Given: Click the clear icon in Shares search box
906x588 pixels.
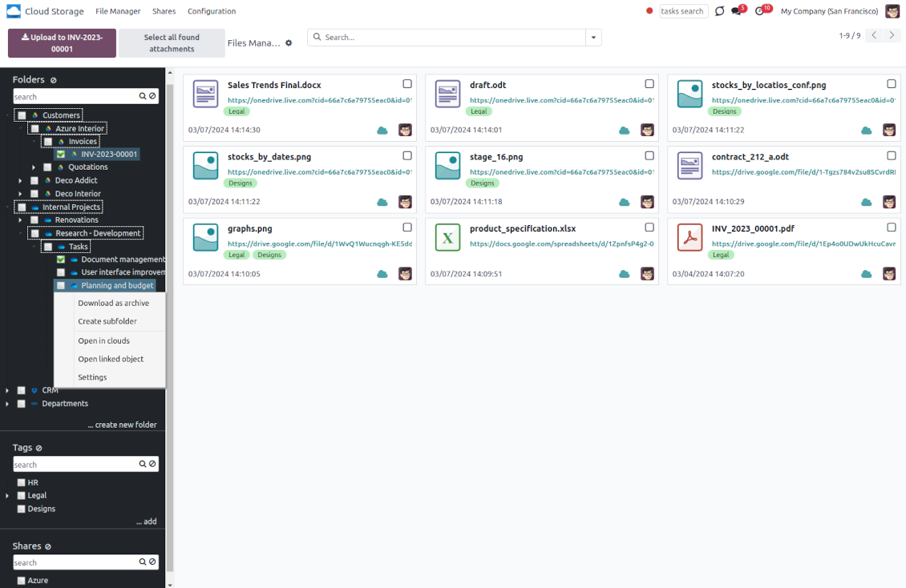Looking at the screenshot, I should pos(152,562).
